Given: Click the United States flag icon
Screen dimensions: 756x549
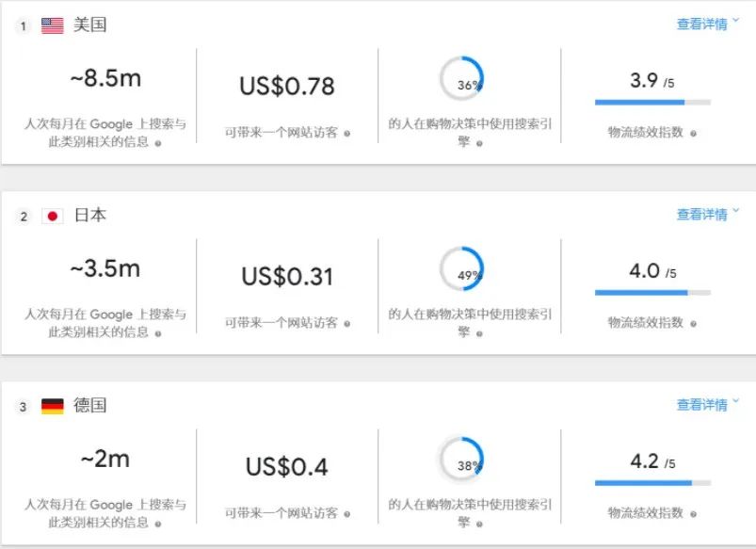Looking at the screenshot, I should coord(52,25).
